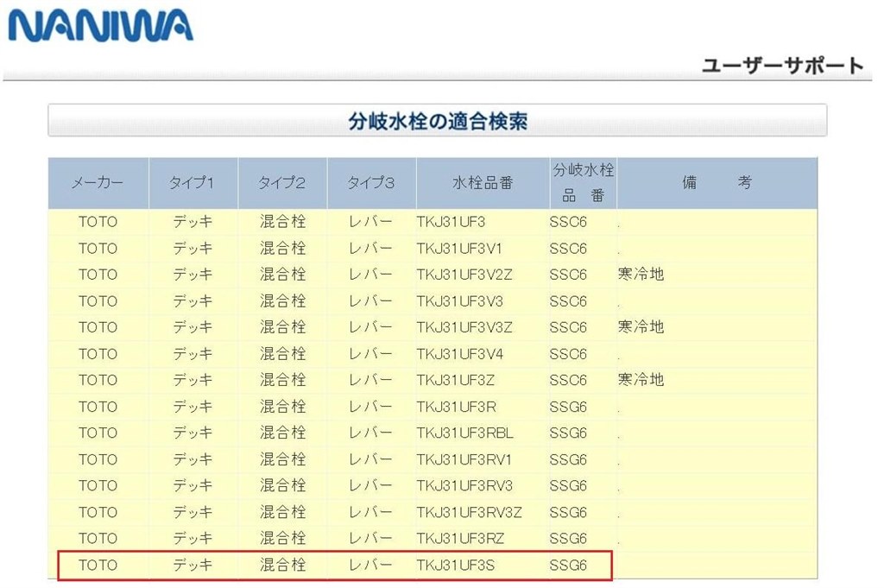Click the 備考 column header
Screen dimensions: 884x588
point(717,183)
